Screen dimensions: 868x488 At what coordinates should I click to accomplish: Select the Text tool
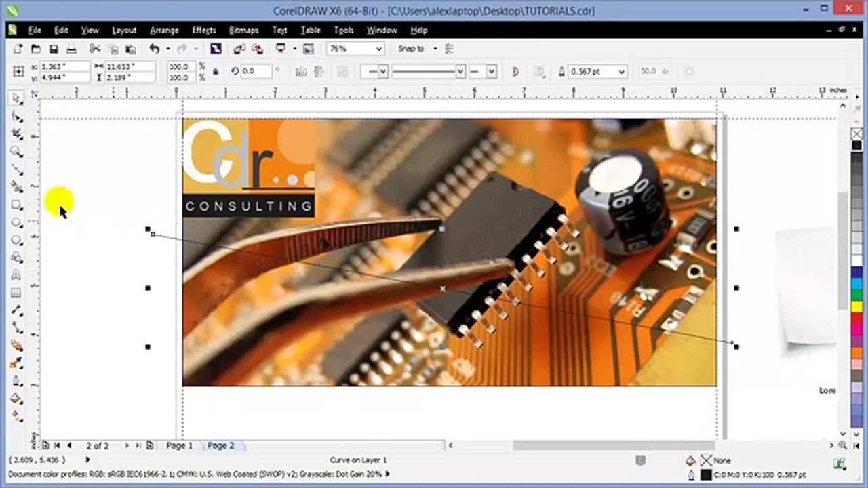[x=16, y=275]
